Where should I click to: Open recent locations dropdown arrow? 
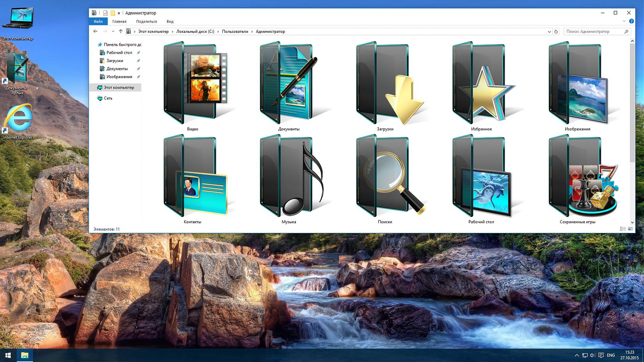coord(113,32)
